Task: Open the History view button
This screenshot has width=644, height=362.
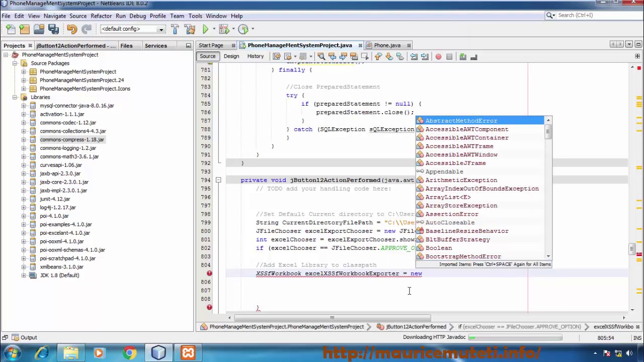Action: 255,56
